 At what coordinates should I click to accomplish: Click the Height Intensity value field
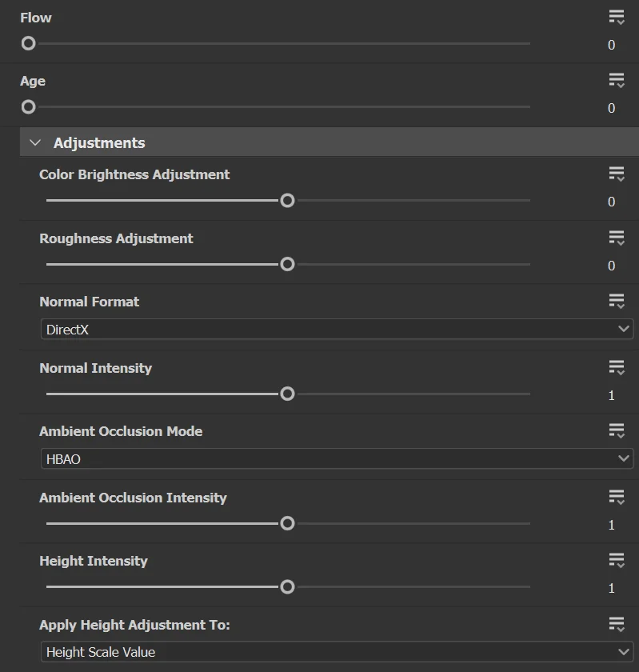[611, 588]
